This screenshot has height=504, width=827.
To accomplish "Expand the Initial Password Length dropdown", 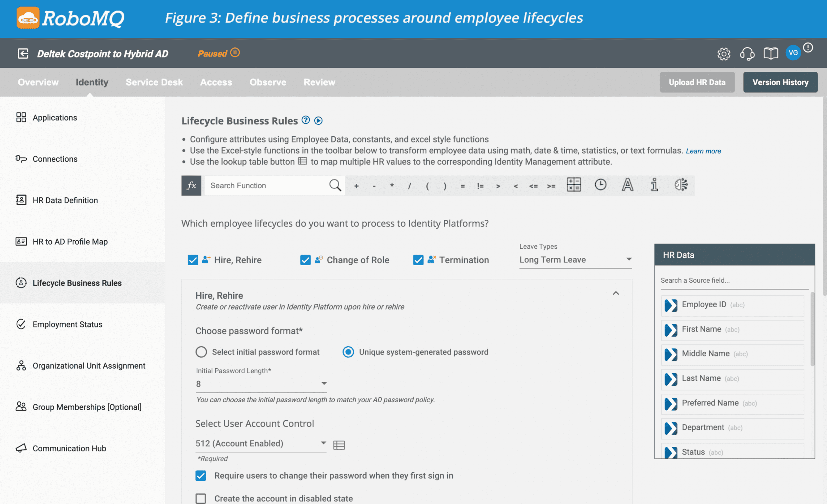I will pos(261,383).
